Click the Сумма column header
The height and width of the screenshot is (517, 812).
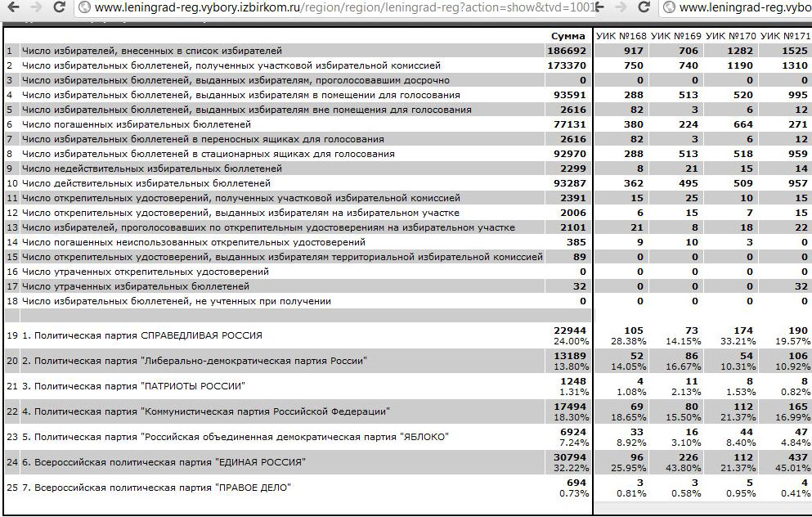click(x=568, y=36)
